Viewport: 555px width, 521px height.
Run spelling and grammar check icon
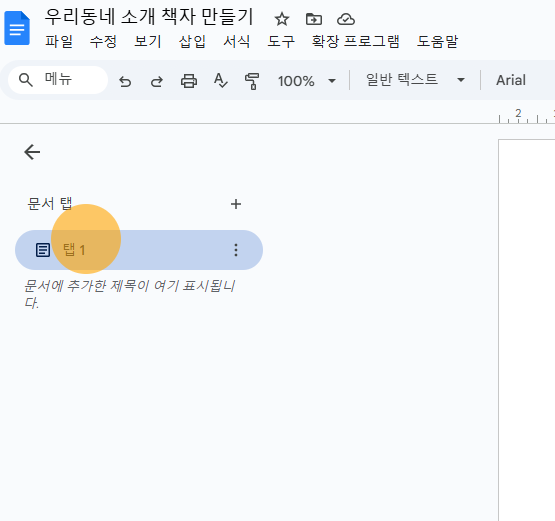point(221,81)
